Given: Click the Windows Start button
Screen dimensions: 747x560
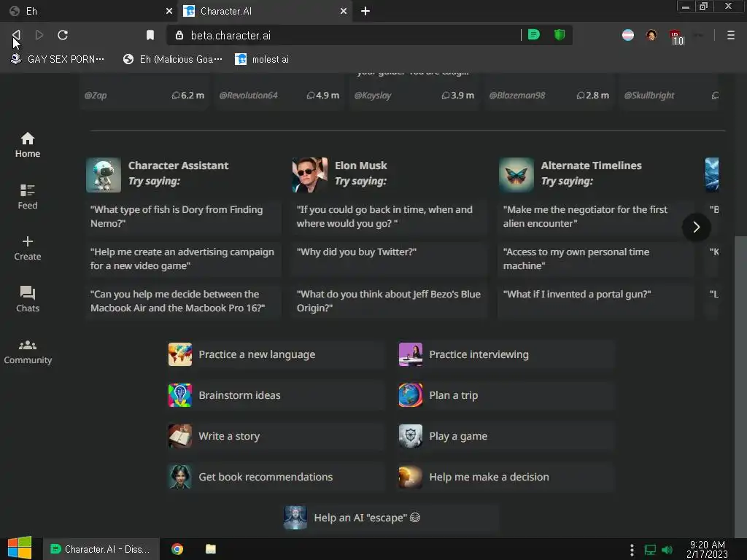Looking at the screenshot, I should 20,548.
